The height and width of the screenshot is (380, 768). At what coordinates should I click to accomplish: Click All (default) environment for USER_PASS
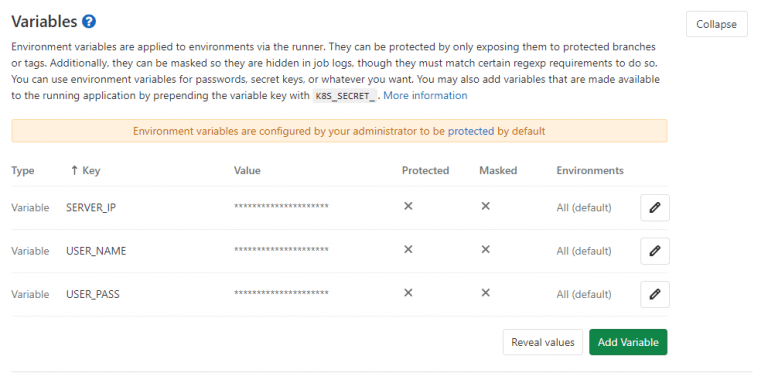tap(584, 294)
